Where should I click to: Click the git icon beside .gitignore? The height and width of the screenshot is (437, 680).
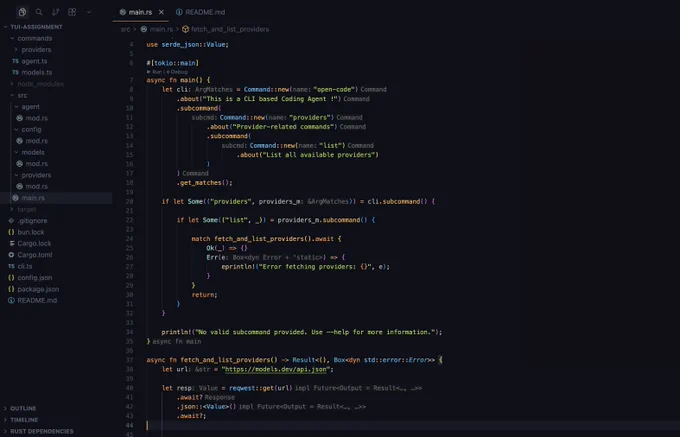[11, 221]
